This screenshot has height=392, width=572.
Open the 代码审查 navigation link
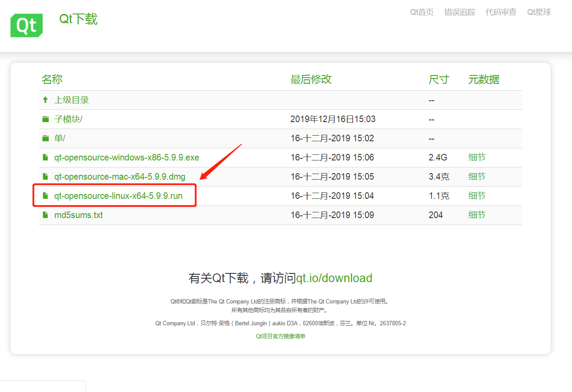pos(501,12)
